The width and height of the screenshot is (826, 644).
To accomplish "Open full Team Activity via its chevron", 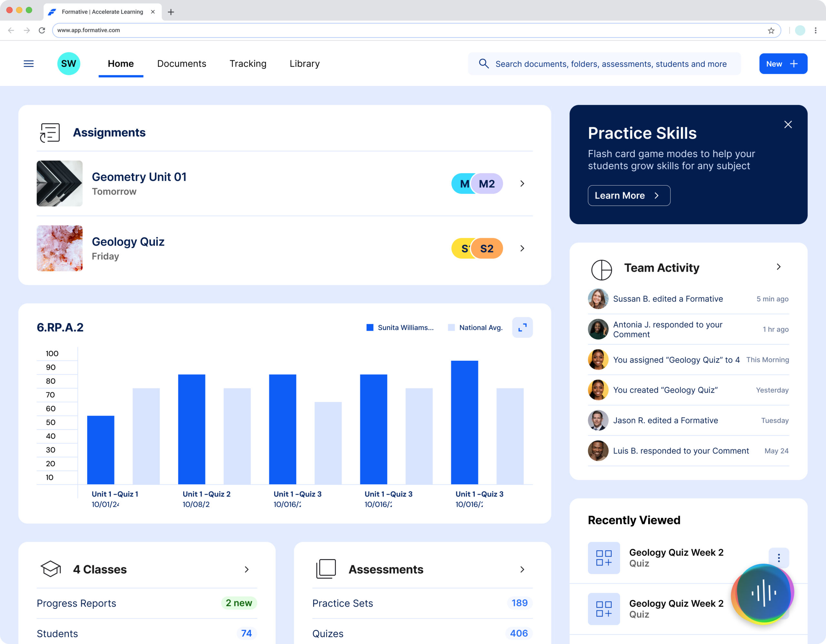I will 778,267.
